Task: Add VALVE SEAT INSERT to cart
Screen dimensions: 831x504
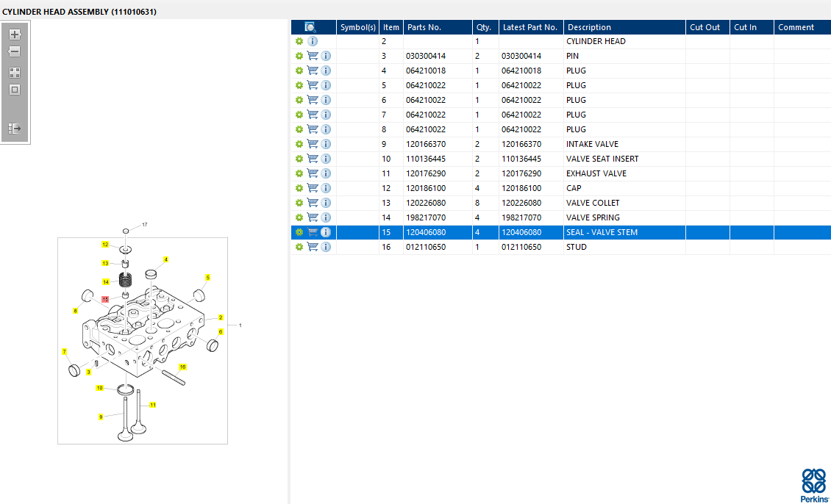Action: point(313,159)
